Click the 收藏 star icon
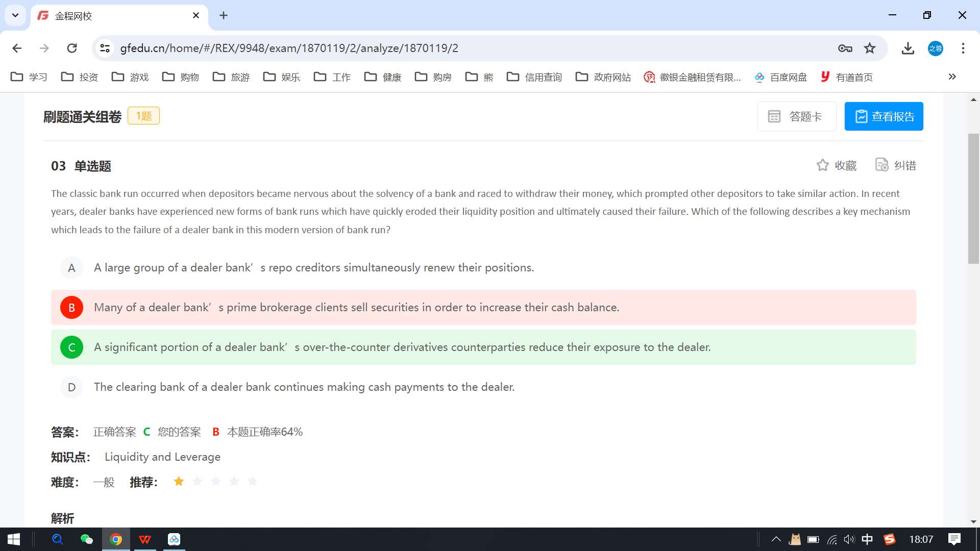This screenshot has width=980, height=551. pyautogui.click(x=822, y=165)
